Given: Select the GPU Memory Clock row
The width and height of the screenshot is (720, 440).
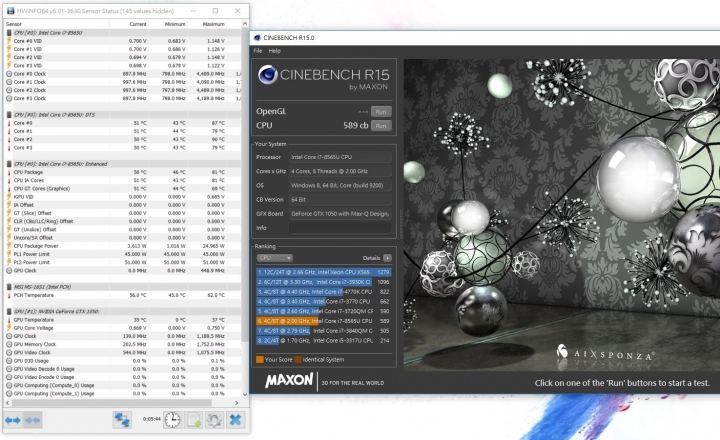Looking at the screenshot, I should (x=123, y=344).
